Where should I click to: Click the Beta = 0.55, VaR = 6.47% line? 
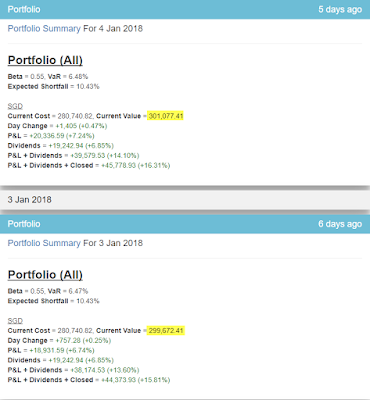48,291
